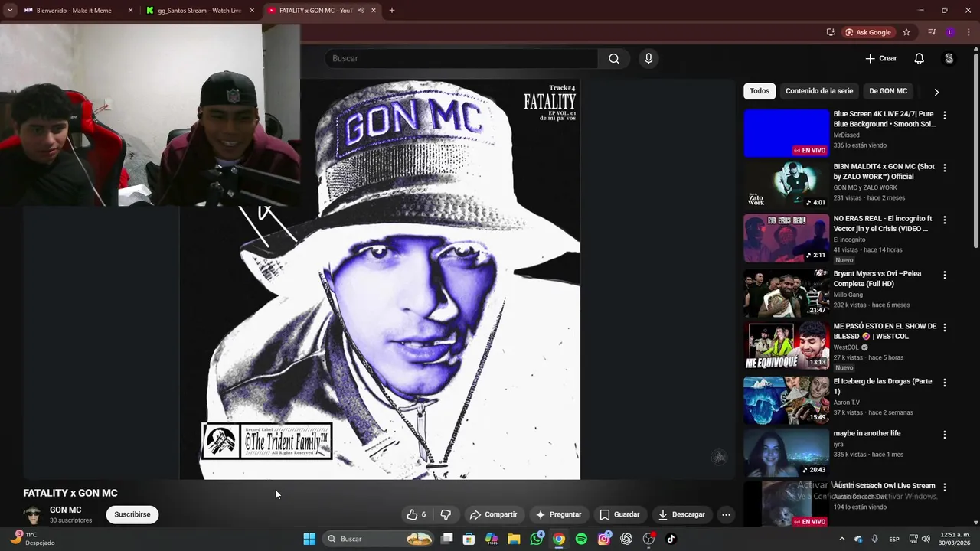
Task: Open YouTube notifications bell
Action: click(919, 58)
